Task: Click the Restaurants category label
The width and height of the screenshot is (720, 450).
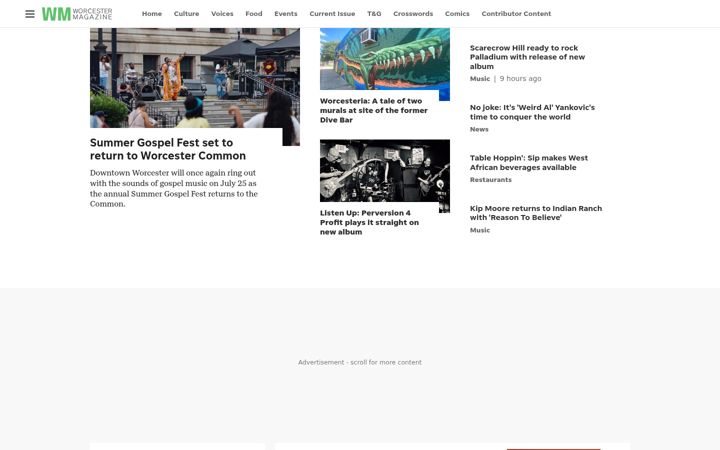Action: (490, 180)
